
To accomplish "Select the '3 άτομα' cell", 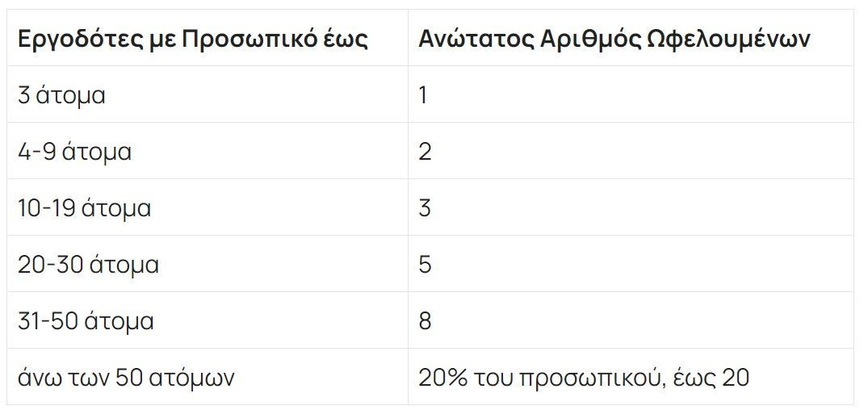I will (x=62, y=95).
